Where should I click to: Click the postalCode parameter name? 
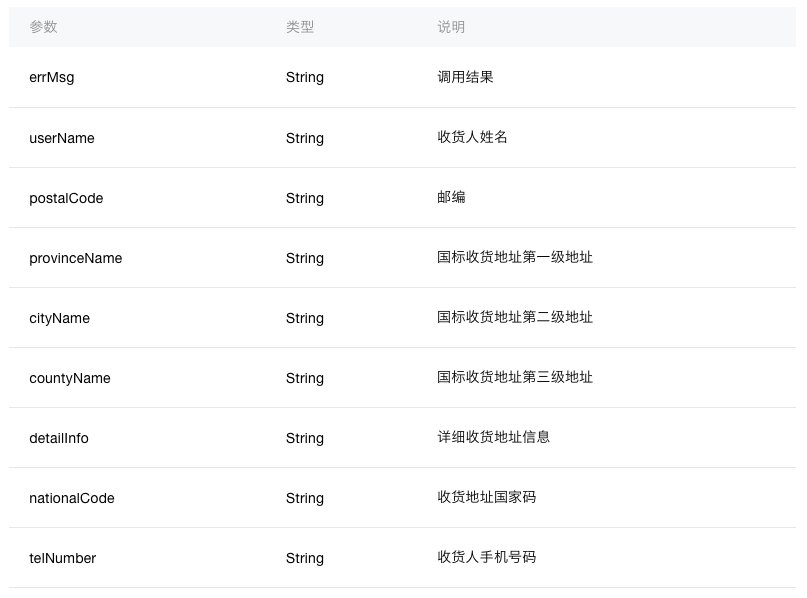click(x=66, y=198)
